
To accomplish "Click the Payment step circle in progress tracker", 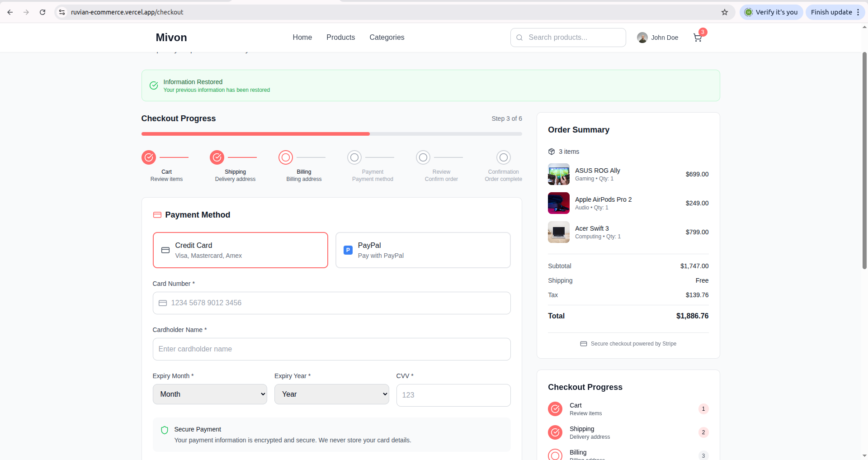I will [354, 157].
